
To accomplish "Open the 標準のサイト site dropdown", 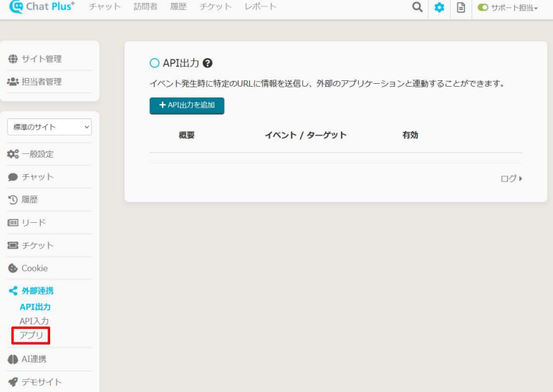I will [x=49, y=127].
